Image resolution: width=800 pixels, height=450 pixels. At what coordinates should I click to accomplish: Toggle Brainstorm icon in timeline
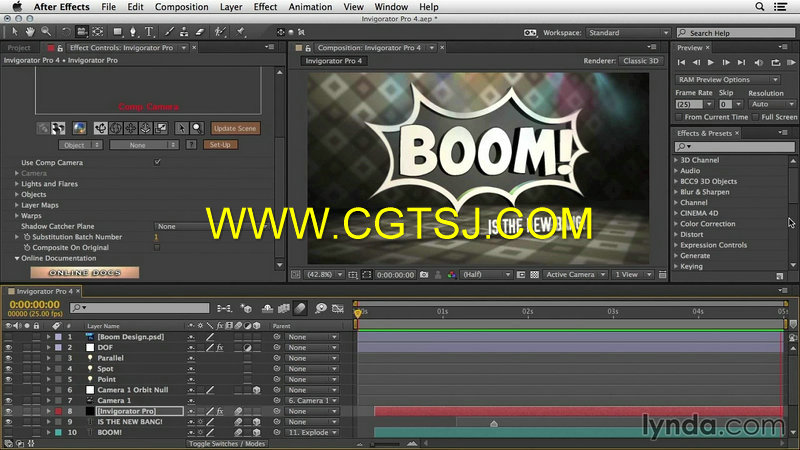(x=320, y=308)
